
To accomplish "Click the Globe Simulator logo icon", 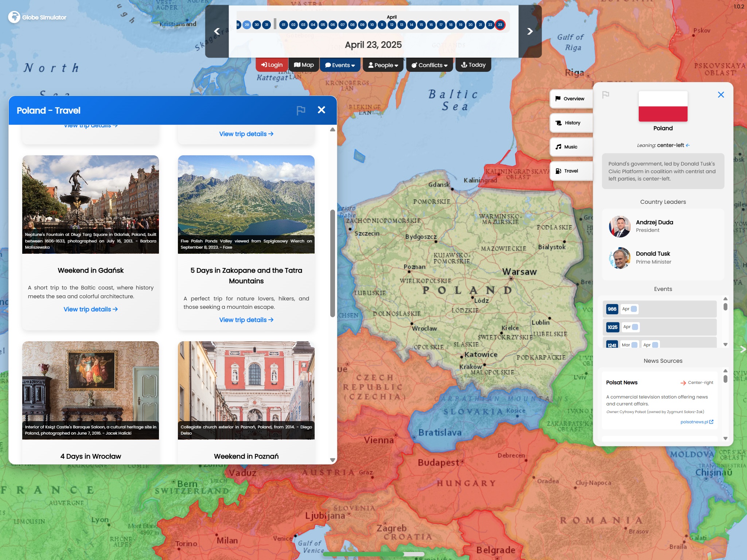I will 14,17.
